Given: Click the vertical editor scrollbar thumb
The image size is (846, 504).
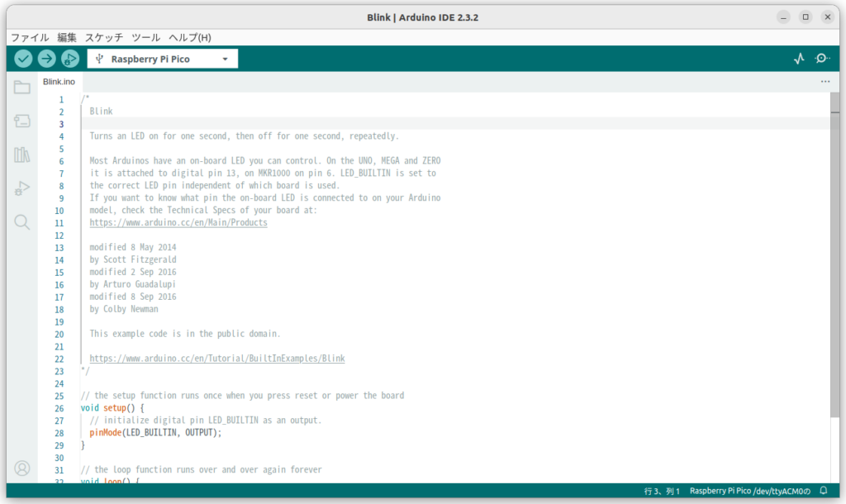Looking at the screenshot, I should click(835, 254).
